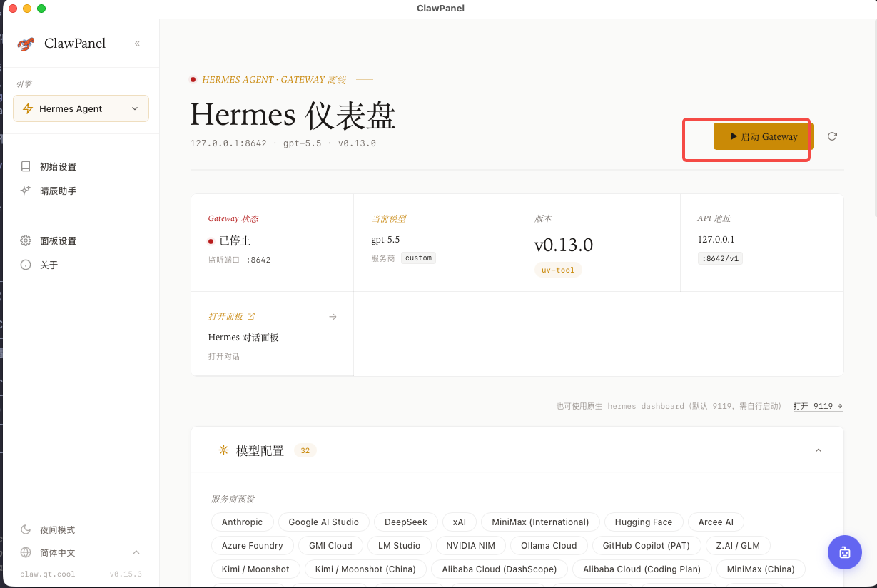The height and width of the screenshot is (588, 877).
Task: Select the MiniMax (China) preset
Action: (761, 569)
